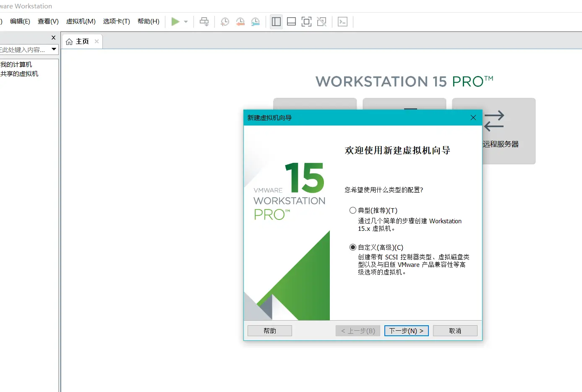Viewport: 582px width, 392px height.
Task: Close the 新建虚拟机向导 dialog
Action: (x=473, y=118)
